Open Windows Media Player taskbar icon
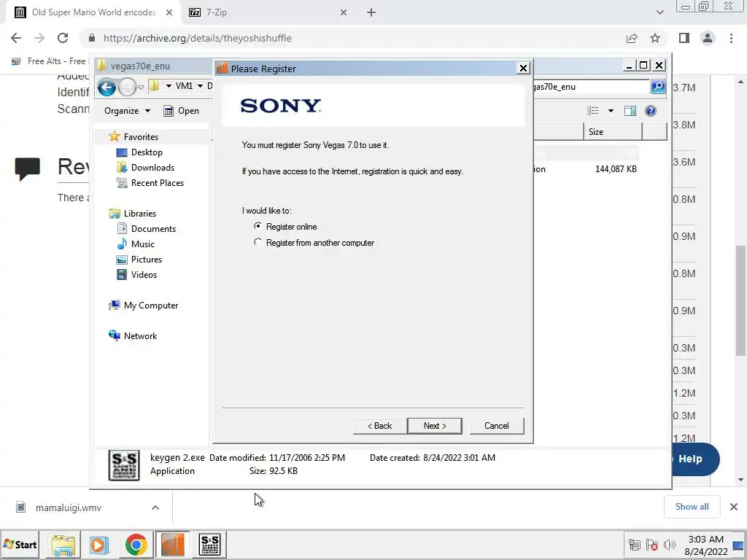This screenshot has width=747, height=560. [x=99, y=544]
